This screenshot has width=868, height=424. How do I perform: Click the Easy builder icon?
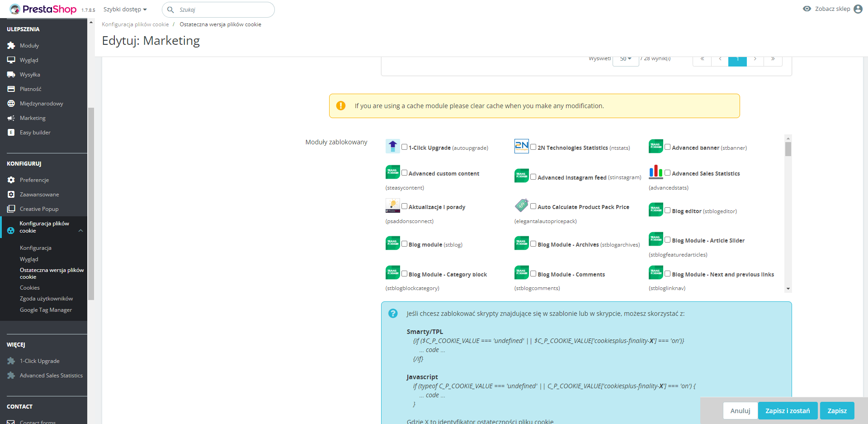pos(11,133)
